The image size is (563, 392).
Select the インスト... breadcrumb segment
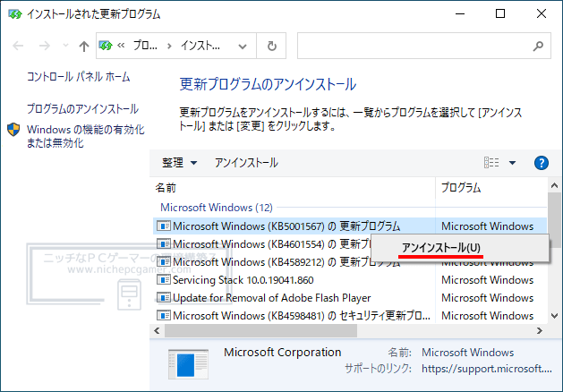[x=200, y=46]
